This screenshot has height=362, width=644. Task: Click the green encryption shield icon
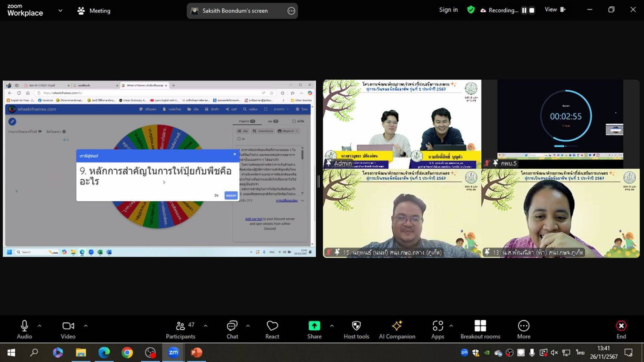(x=471, y=10)
